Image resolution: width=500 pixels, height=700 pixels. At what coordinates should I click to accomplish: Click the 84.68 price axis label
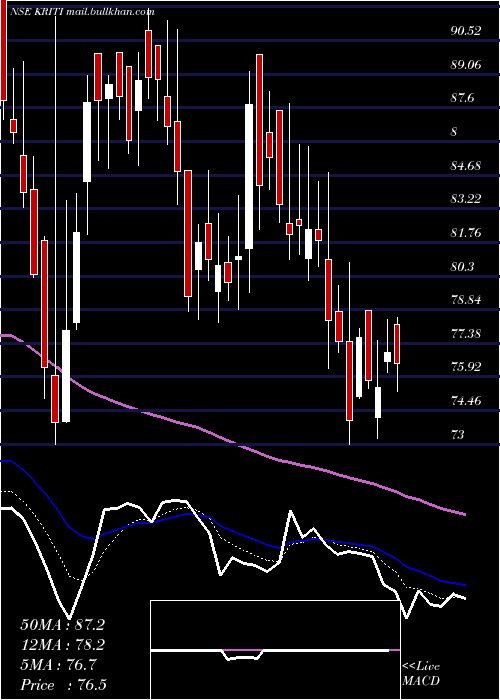tap(466, 166)
